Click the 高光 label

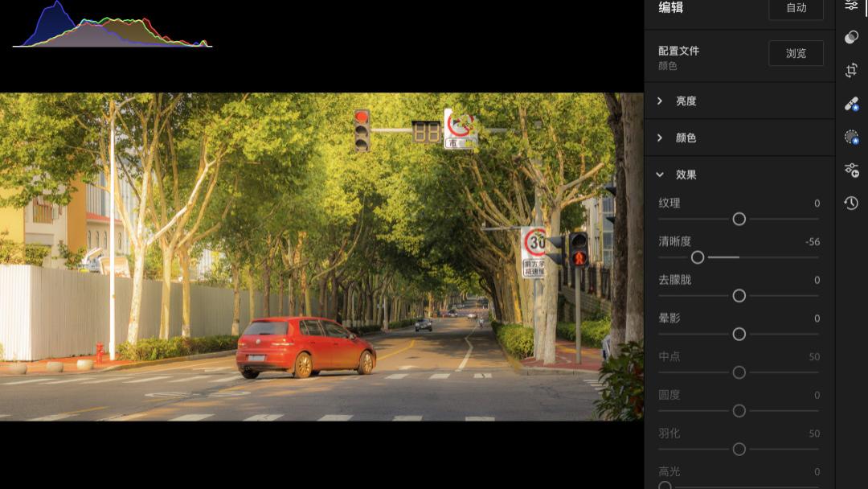[x=669, y=471]
